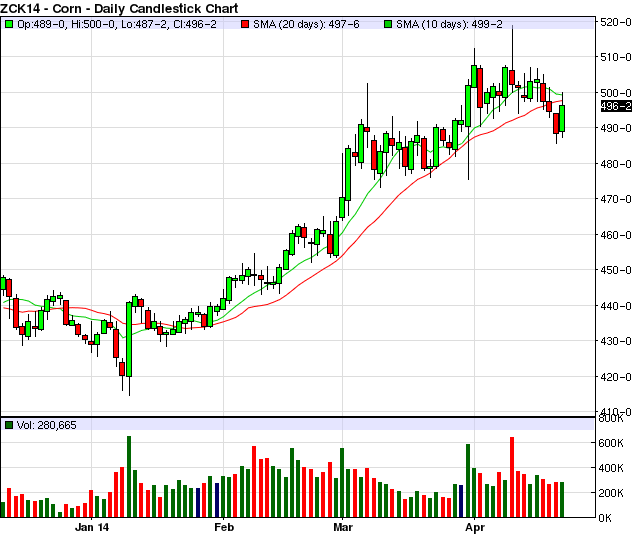Click the Mar date axis label
Screen dimensions: 640x536
coord(343,527)
